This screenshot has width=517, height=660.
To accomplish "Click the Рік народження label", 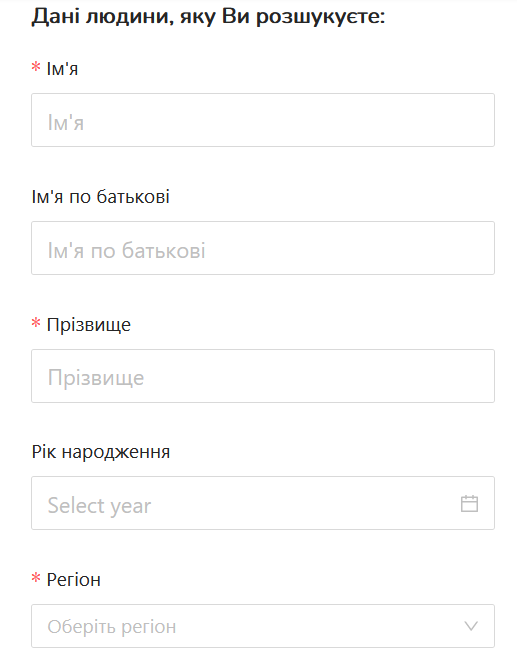I will [x=101, y=452].
